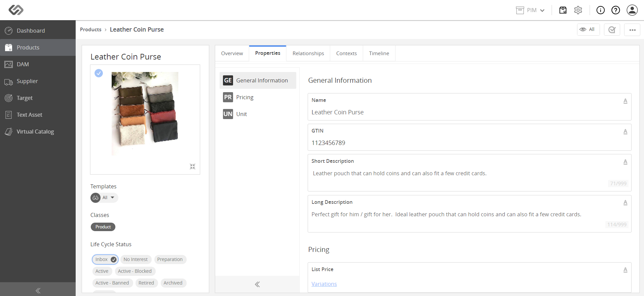Screen dimensions: 644x296
Task: Open the PIM module dropdown
Action: click(x=530, y=10)
